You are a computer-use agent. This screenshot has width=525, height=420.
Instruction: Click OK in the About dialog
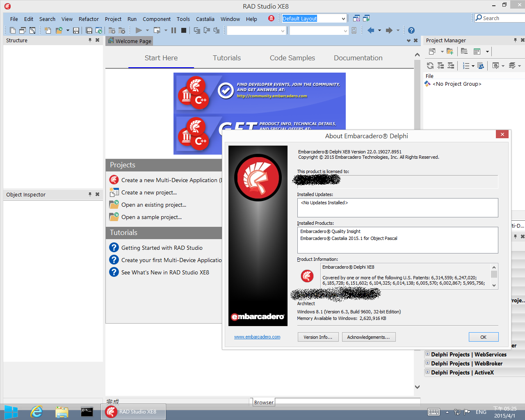coord(484,337)
